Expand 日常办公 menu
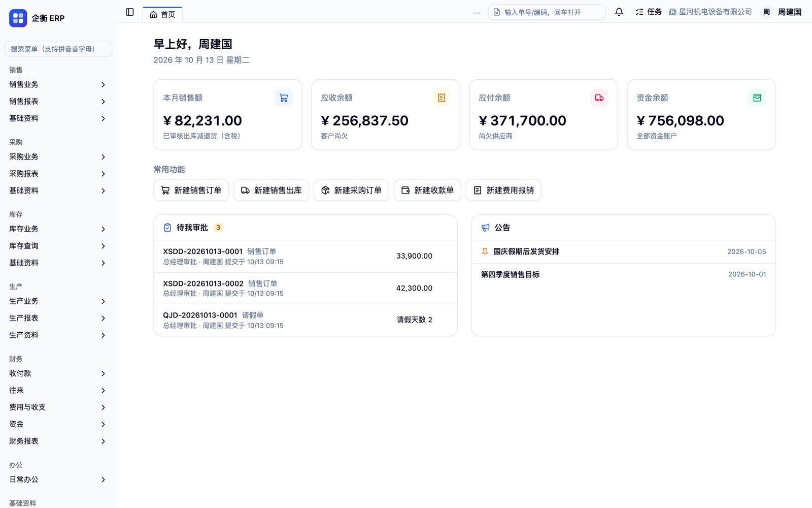 pos(58,480)
